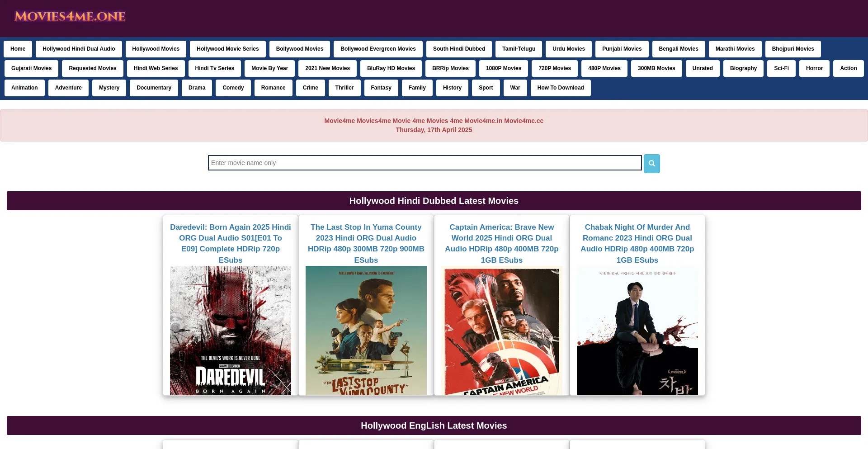The height and width of the screenshot is (449, 868).
Task: Click the Hollywood Hindi Dubbed Latest Movies heading
Action: point(434,201)
